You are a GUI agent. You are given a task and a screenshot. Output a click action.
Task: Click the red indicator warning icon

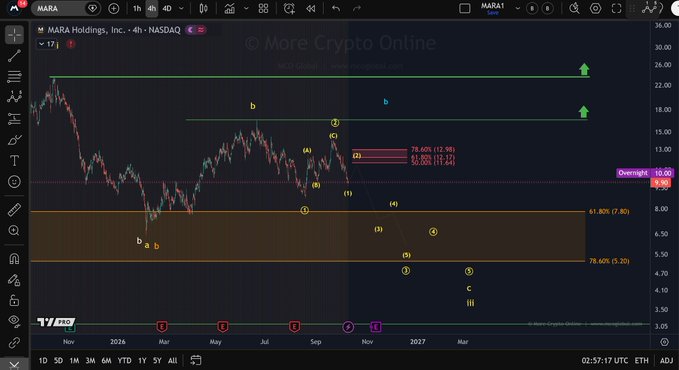tap(71, 44)
